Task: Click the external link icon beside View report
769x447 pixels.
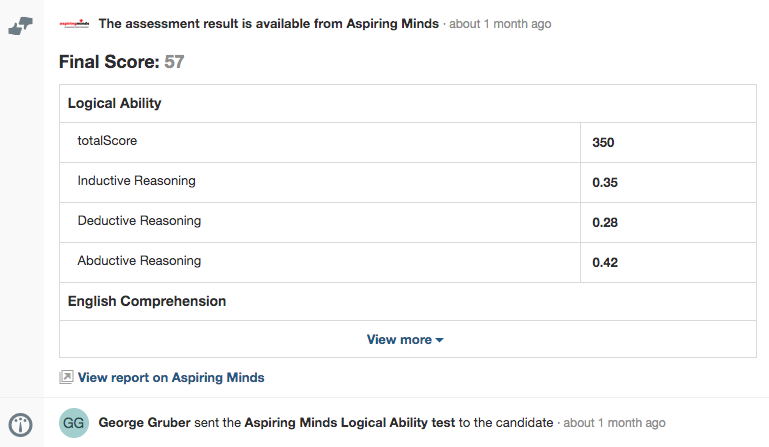Action: coord(66,377)
